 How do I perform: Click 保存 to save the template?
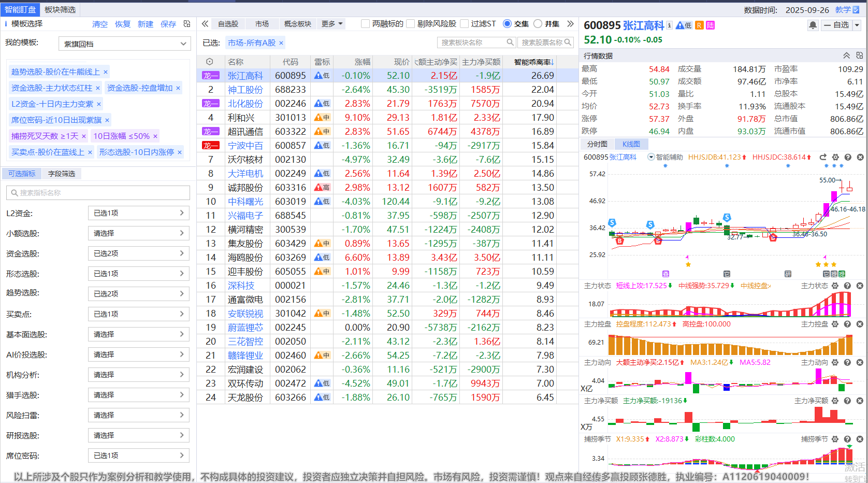click(168, 24)
